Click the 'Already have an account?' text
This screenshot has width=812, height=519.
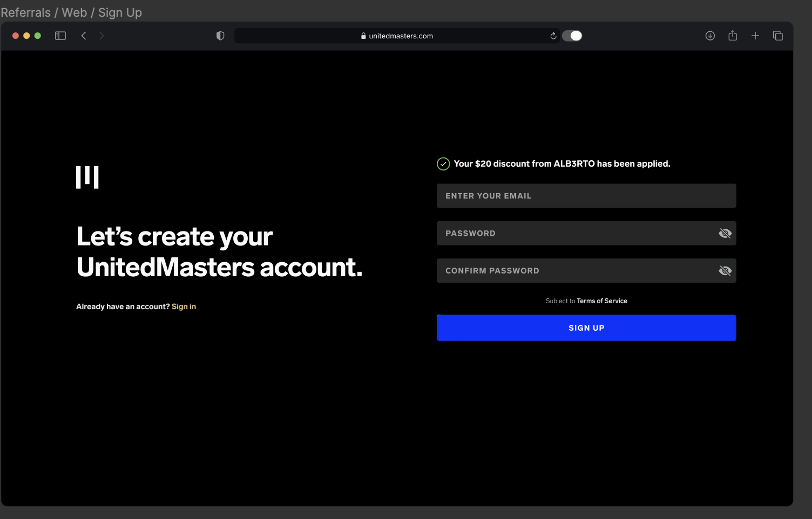[x=123, y=306]
